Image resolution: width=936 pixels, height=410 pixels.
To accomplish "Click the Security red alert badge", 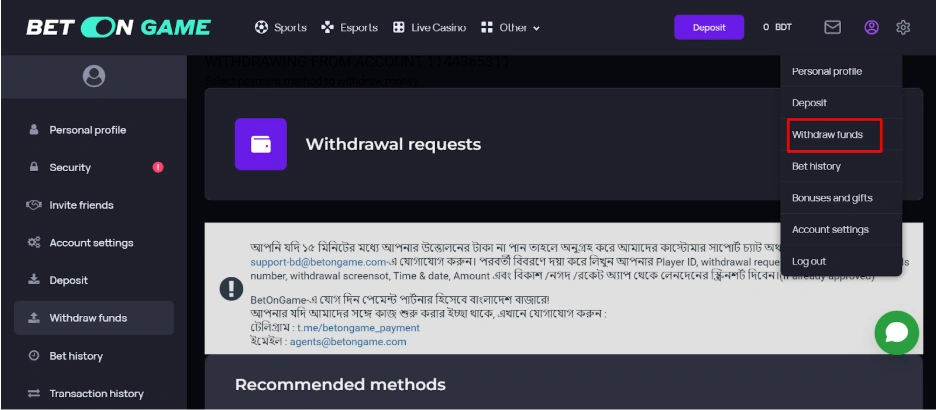I will [x=158, y=167].
